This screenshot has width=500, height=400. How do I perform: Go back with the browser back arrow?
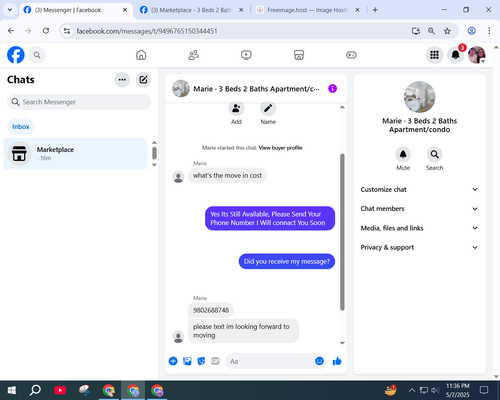11,31
